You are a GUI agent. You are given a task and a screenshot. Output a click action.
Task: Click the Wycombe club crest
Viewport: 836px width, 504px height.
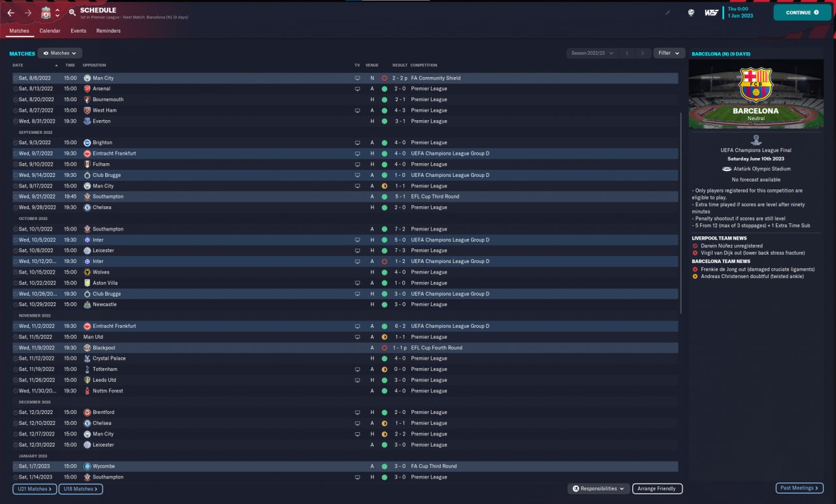[87, 466]
